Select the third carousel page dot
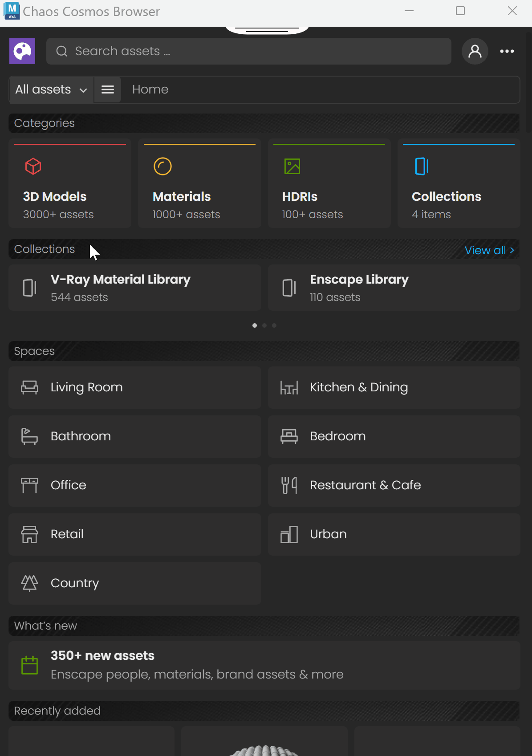532x756 pixels. pyautogui.click(x=274, y=325)
